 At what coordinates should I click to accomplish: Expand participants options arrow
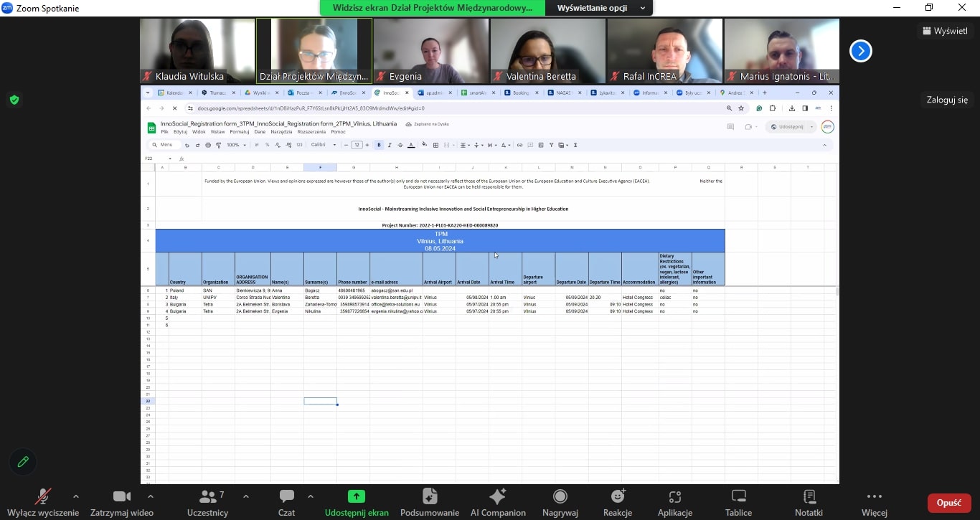[246, 496]
